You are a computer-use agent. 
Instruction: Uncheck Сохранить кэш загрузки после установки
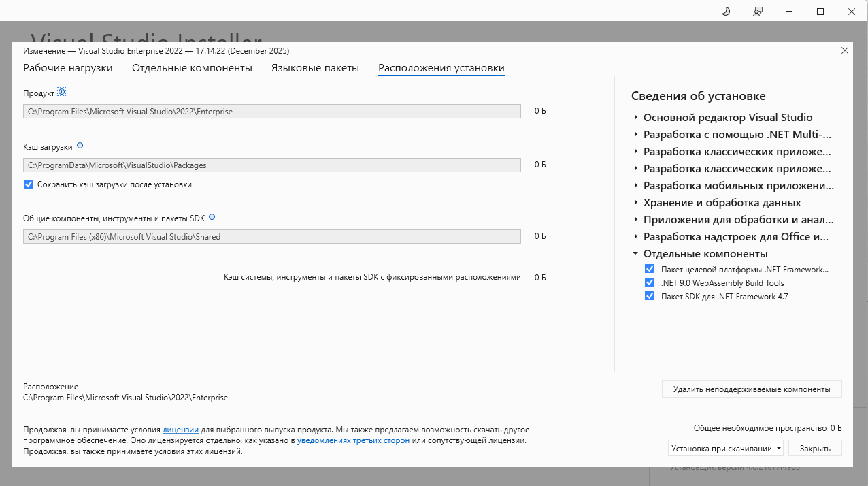click(29, 184)
